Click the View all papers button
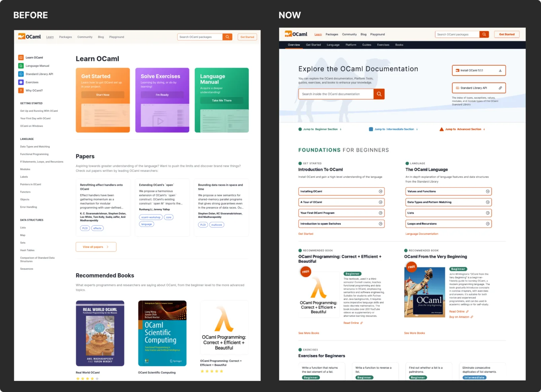Viewport: 541px width, 392px height. tap(96, 247)
